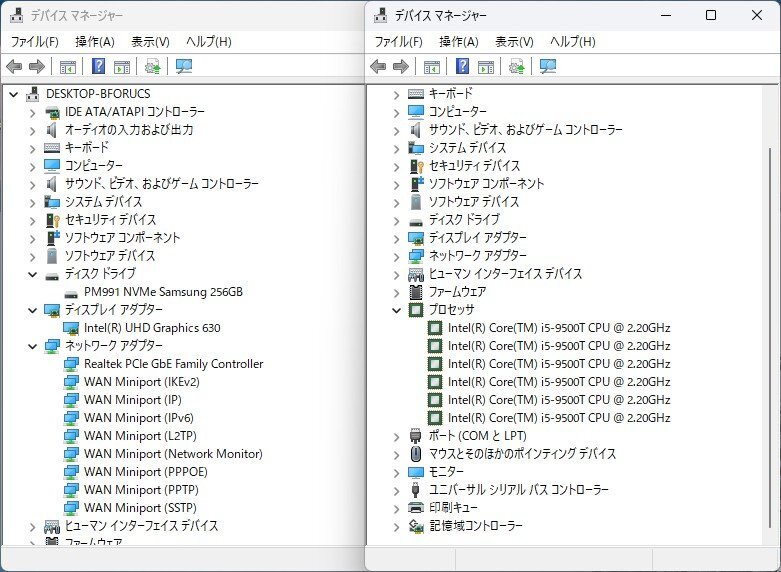Image resolution: width=781 pixels, height=572 pixels.
Task: Collapse ネットワーク アダプター in left window
Action: (32, 346)
